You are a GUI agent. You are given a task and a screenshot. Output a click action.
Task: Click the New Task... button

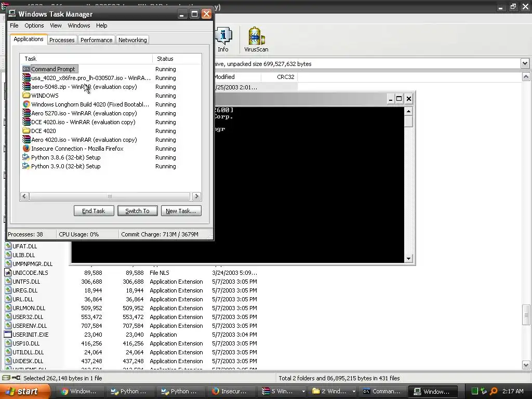pos(181,211)
